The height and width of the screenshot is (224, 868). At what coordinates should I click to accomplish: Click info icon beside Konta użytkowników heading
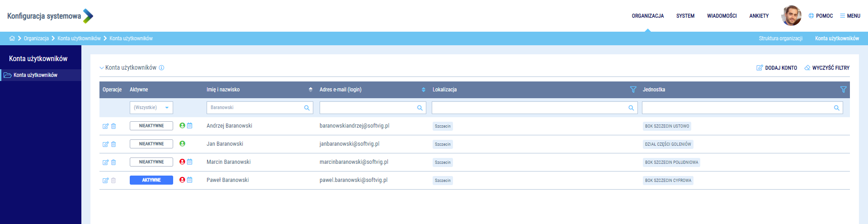point(161,68)
